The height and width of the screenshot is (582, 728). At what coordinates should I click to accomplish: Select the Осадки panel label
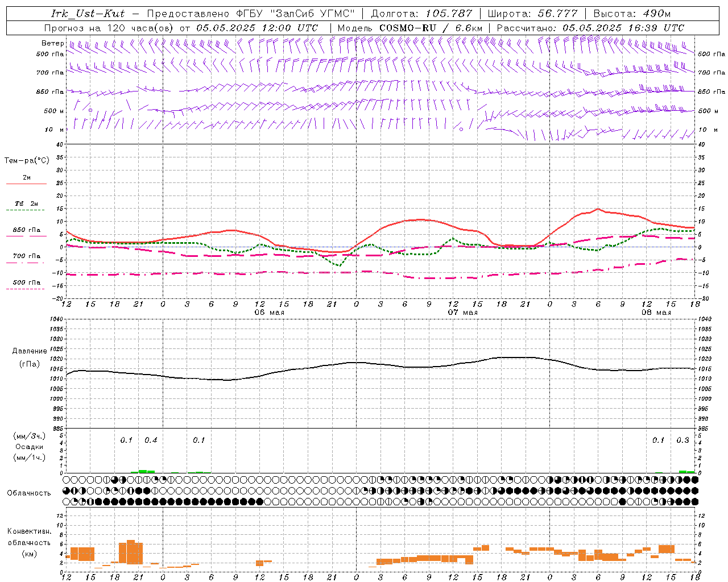30,447
